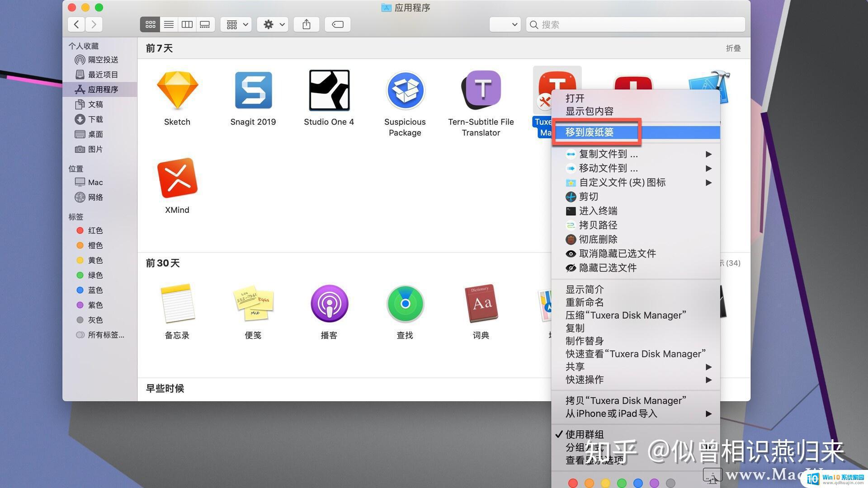
Task: Open the empty dropdown beside search
Action: tap(505, 24)
